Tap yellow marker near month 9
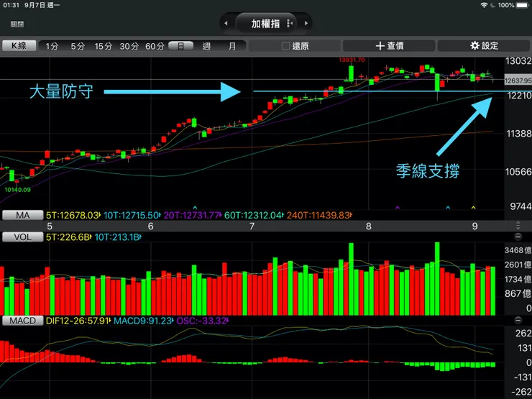 click(x=474, y=207)
